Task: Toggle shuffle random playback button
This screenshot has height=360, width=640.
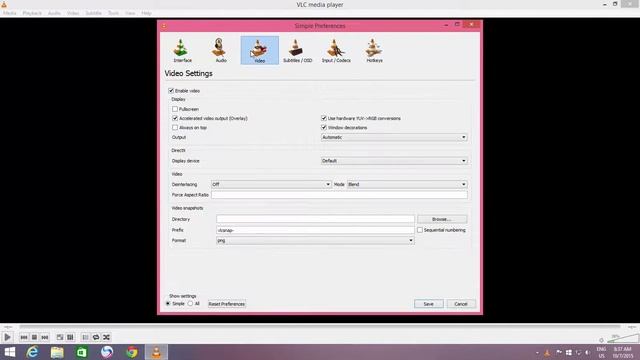Action: coord(107,337)
